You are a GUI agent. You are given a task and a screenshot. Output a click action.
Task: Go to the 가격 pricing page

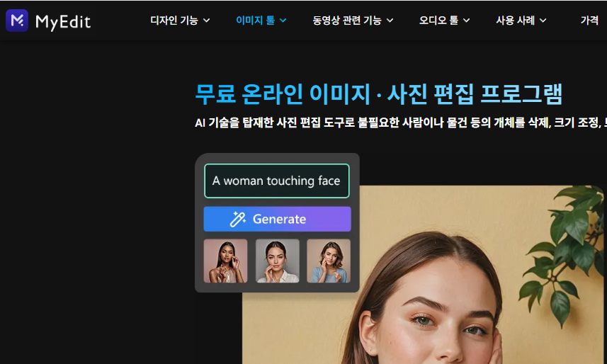click(x=589, y=20)
